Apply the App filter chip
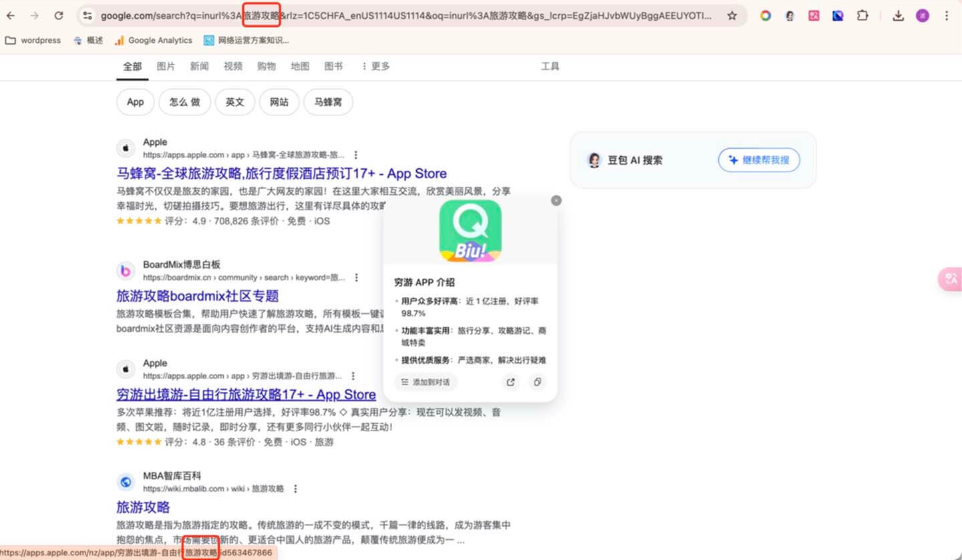This screenshot has height=560, width=962. [x=136, y=102]
